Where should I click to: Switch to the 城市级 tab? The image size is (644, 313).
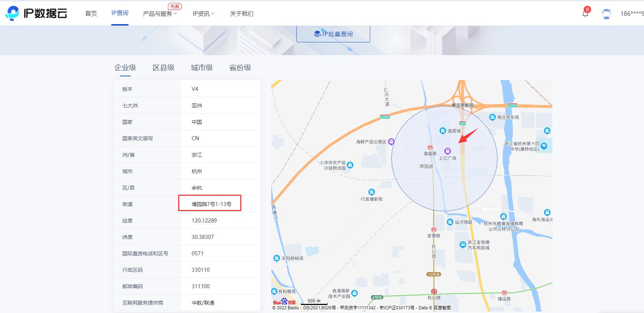202,68
